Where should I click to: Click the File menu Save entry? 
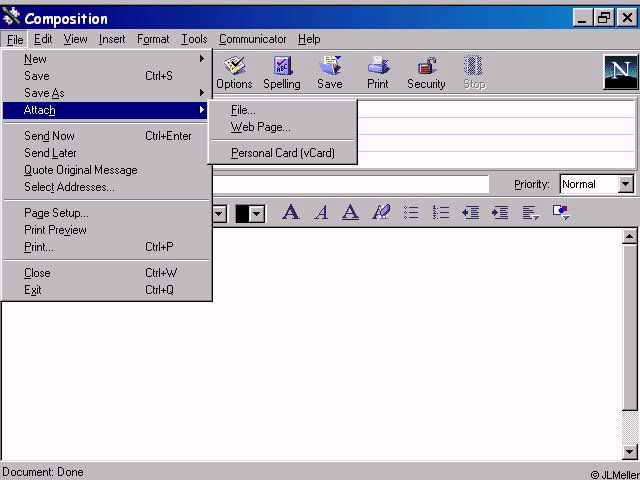tap(107, 76)
